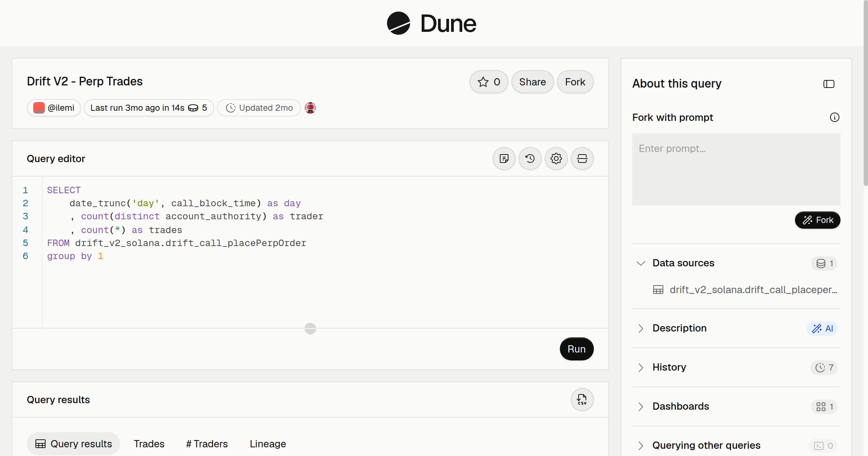Place cursor on FROM drift_v2_solana line

click(x=176, y=243)
